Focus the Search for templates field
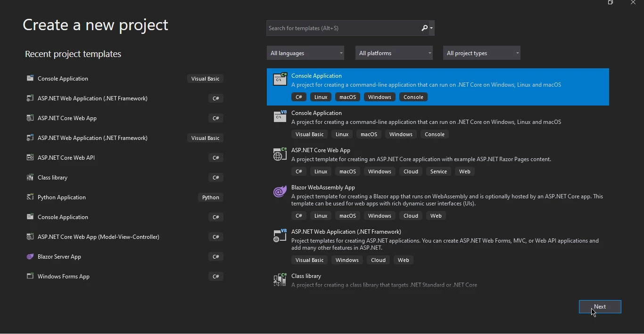Image resolution: width=644 pixels, height=334 pixels. click(x=343, y=28)
